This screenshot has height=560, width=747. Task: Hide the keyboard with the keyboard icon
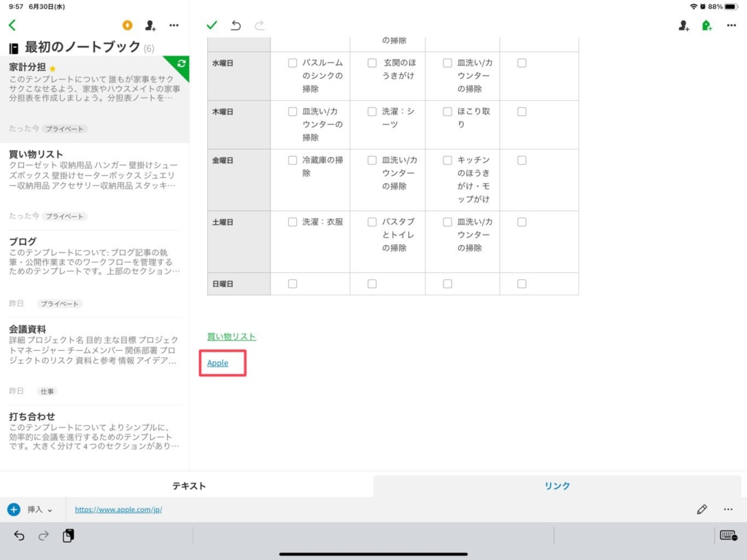(x=729, y=536)
